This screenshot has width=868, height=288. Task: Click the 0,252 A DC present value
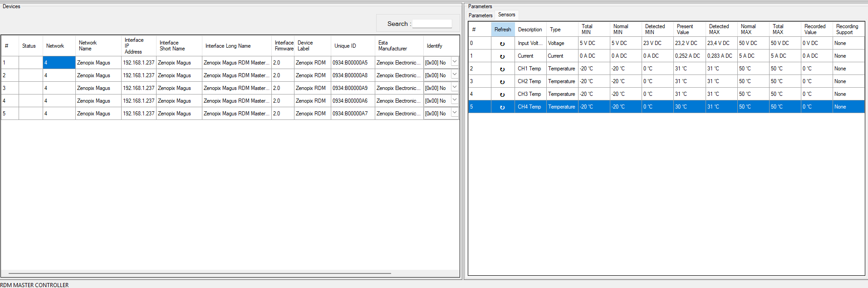click(689, 56)
